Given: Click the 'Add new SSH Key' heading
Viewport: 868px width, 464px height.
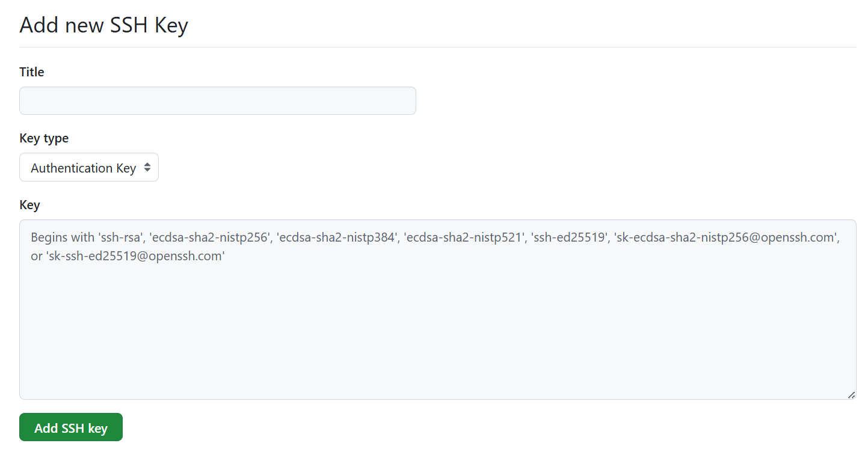Looking at the screenshot, I should [103, 25].
